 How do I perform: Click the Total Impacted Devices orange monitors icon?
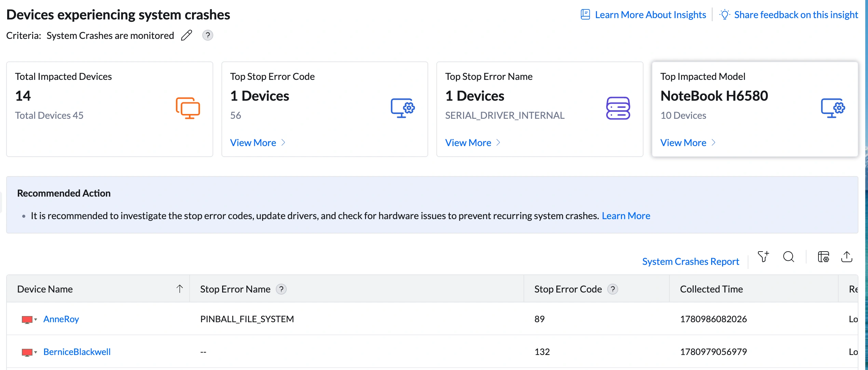coord(188,108)
